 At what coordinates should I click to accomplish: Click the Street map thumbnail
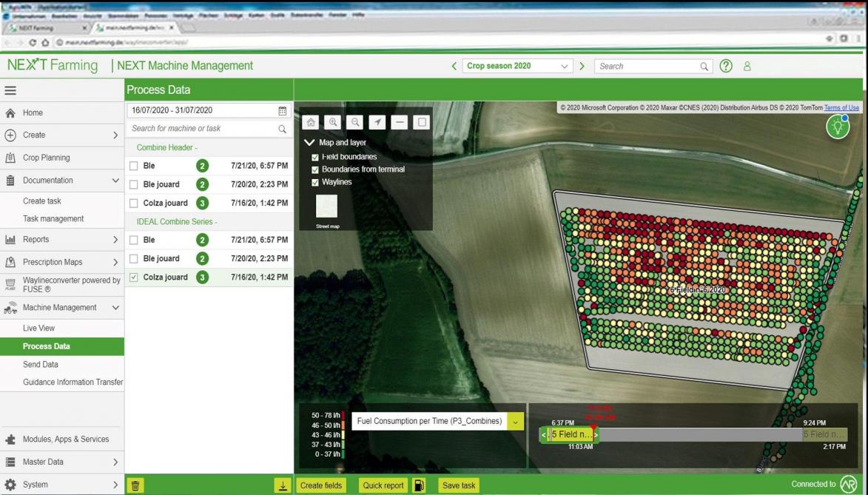326,206
